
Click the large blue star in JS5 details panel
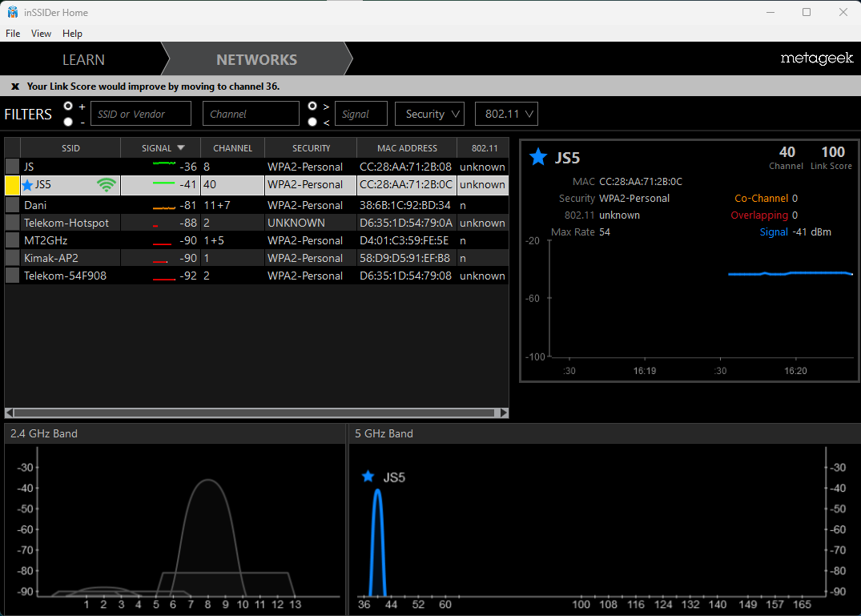point(538,157)
